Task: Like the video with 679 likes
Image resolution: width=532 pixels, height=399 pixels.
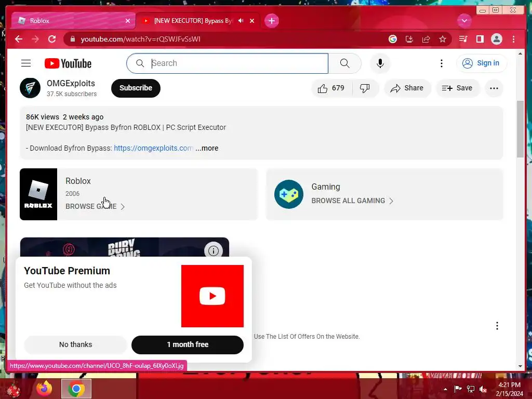Action: click(331, 88)
